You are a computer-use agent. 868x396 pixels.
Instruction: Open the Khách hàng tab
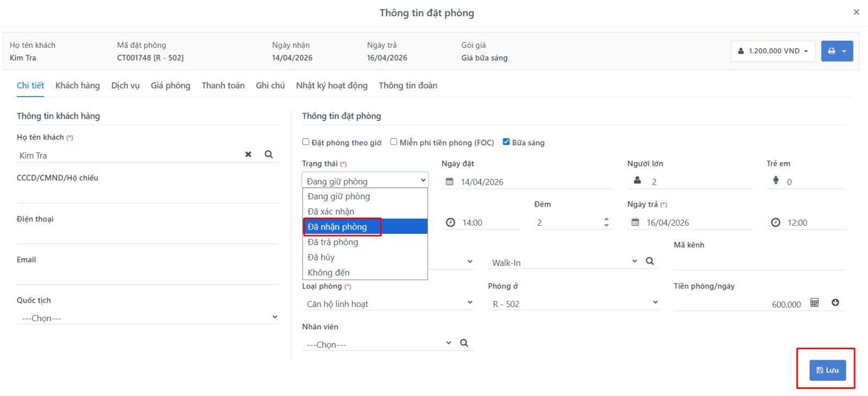click(78, 86)
